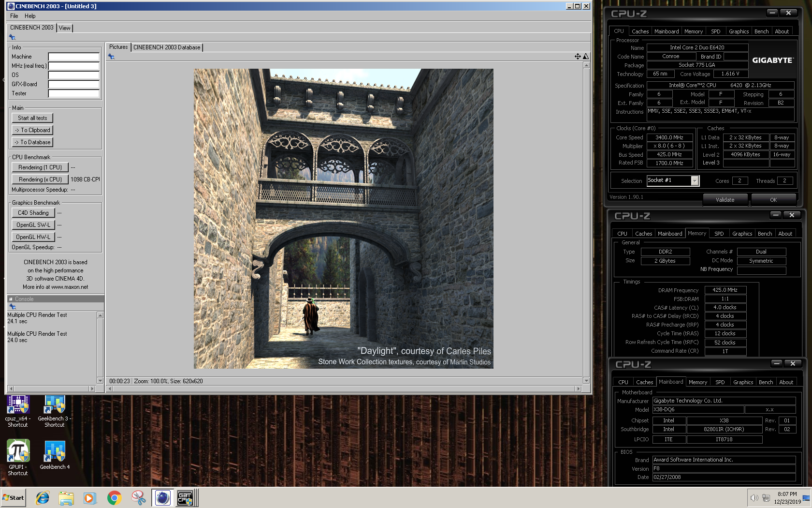Click Show desktop button at taskbar end

pos(806,498)
